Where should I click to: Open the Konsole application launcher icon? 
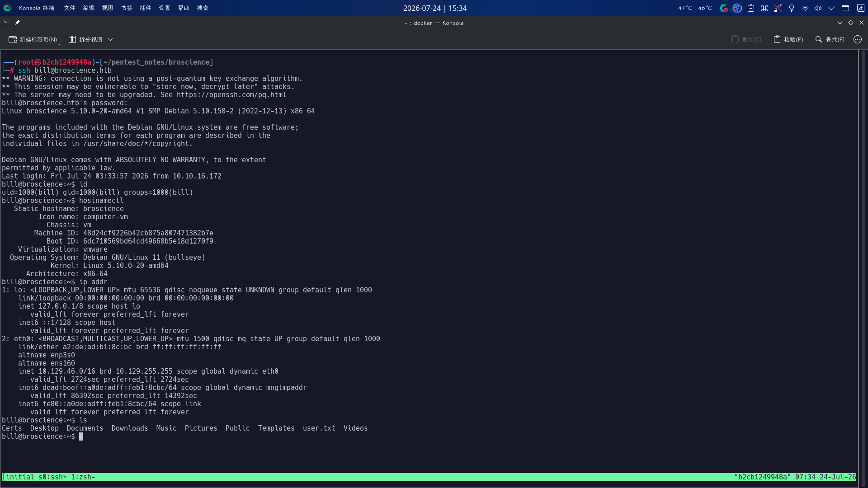tap(7, 8)
